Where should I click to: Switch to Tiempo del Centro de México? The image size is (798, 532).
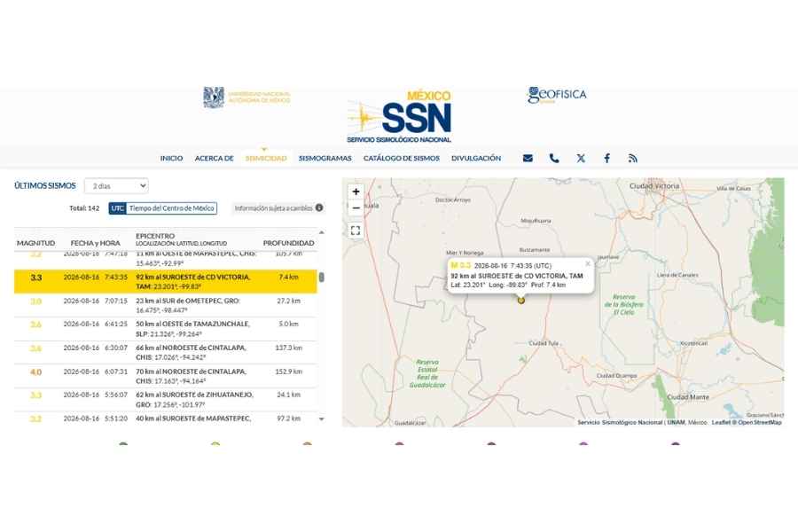click(171, 208)
